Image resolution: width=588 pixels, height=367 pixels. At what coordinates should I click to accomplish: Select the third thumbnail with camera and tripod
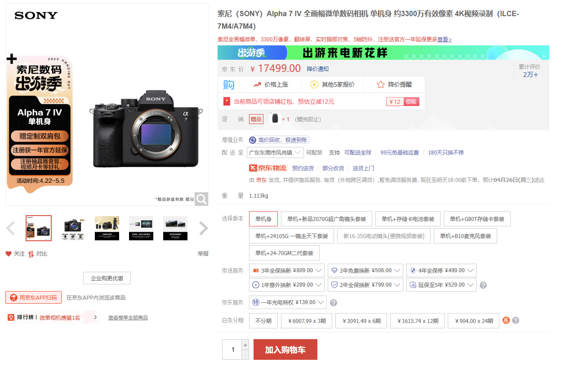(x=107, y=228)
